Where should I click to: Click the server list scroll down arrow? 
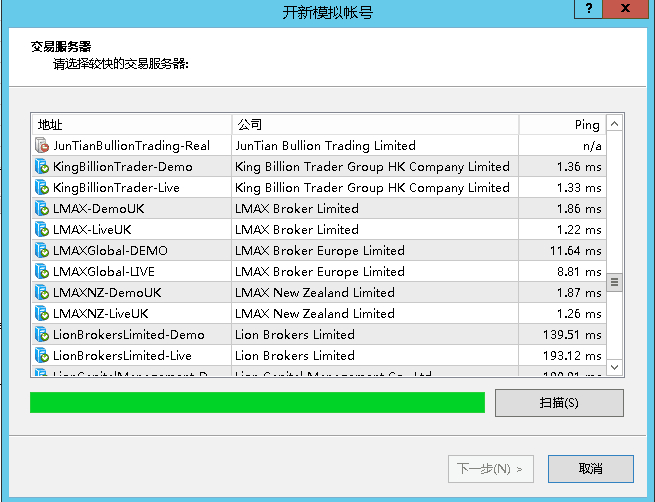click(x=614, y=367)
